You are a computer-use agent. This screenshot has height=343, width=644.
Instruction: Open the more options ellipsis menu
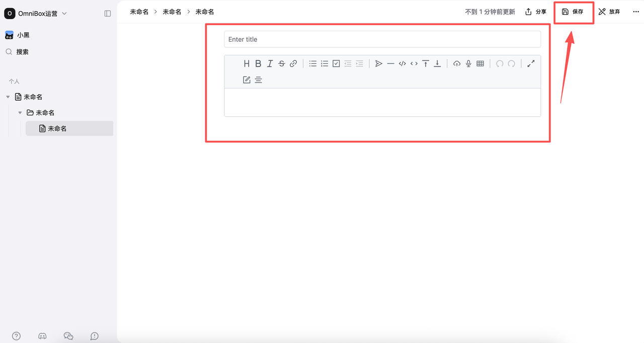point(635,12)
